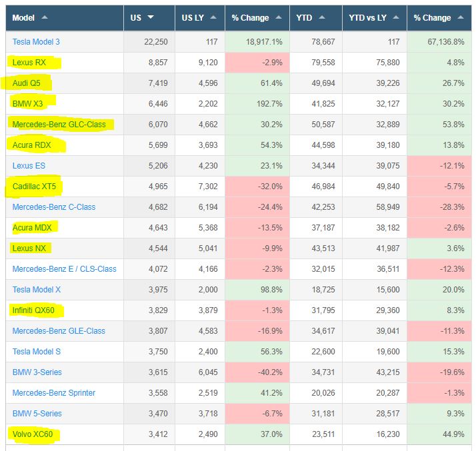Select the 98.8% change cell
The height and width of the screenshot is (451, 476).
tap(257, 289)
